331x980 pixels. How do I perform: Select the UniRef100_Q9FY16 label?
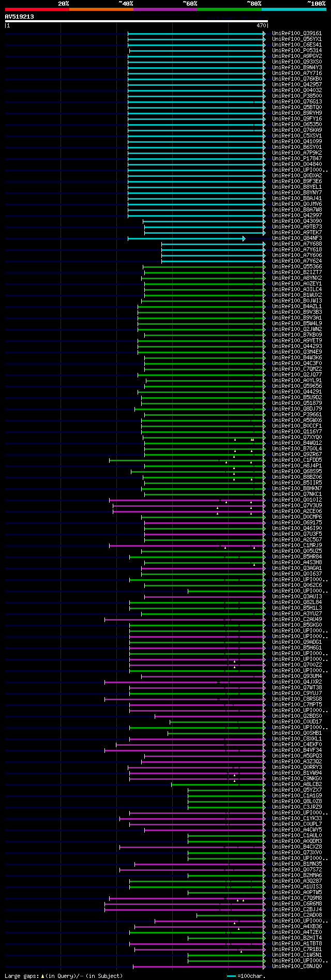297,118
